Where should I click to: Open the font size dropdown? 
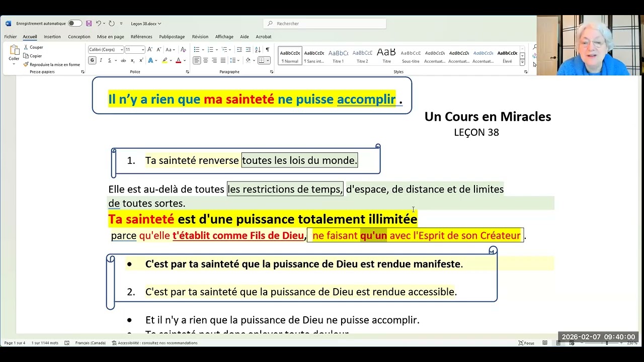(143, 50)
